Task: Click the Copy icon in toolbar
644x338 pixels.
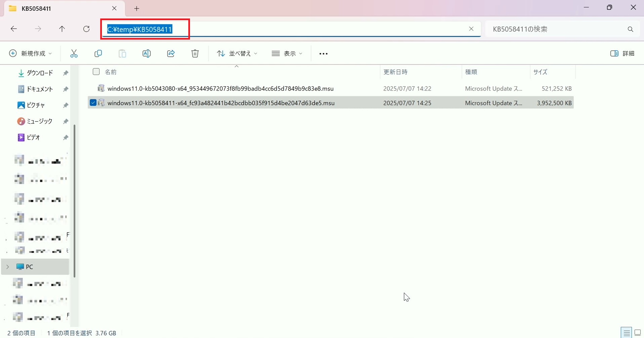Action: [x=98, y=54]
